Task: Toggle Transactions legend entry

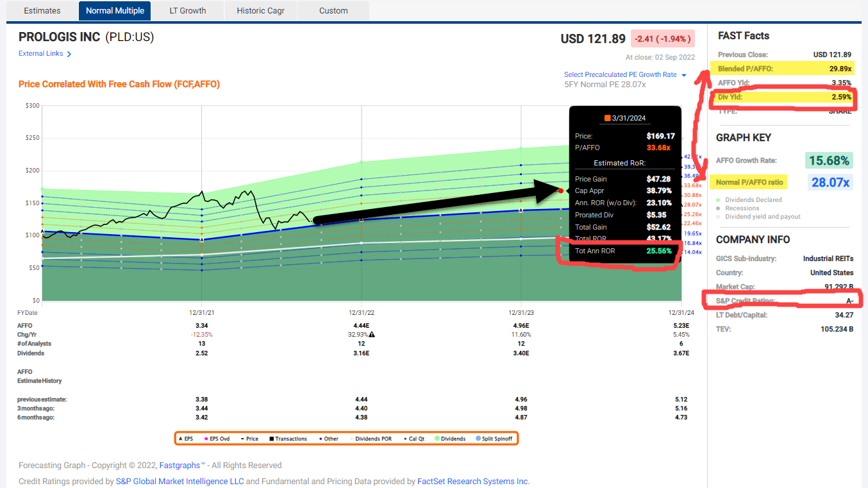Action: coord(288,439)
